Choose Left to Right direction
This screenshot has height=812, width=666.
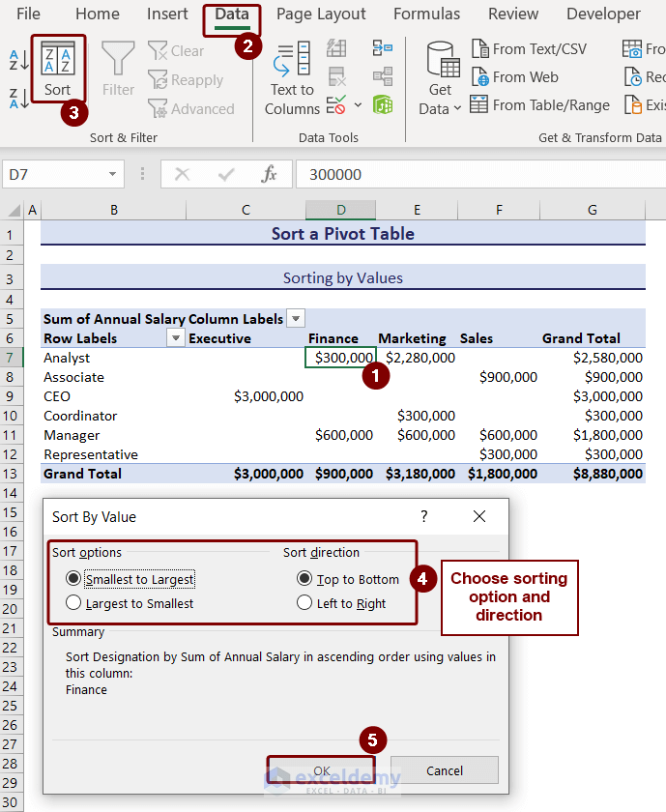pyautogui.click(x=341, y=603)
